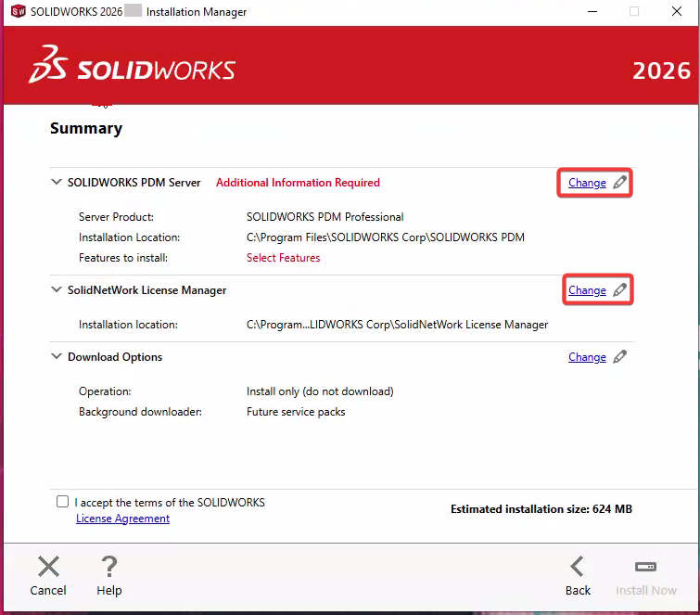This screenshot has width=700, height=615.
Task: Collapse the SolidNetWork License Manager section
Action: pyautogui.click(x=57, y=289)
